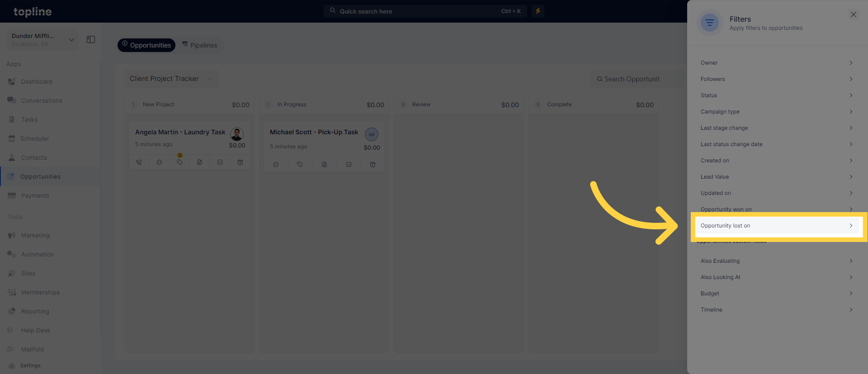Expand the Lead Value filter

[x=777, y=177]
